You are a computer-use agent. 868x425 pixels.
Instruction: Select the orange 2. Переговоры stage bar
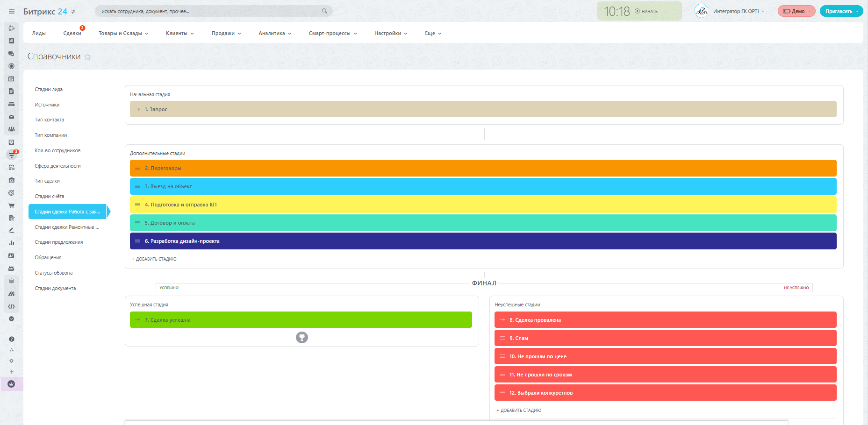click(x=483, y=168)
